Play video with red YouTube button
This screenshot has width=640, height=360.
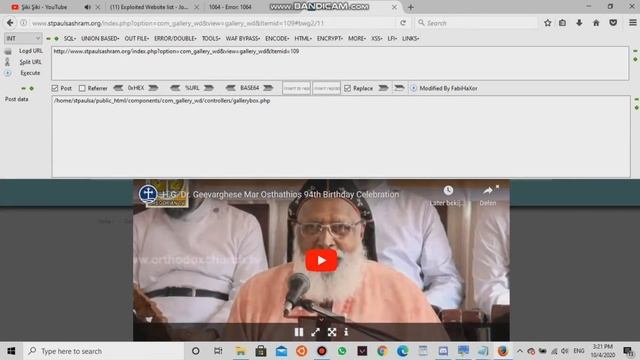click(x=321, y=260)
